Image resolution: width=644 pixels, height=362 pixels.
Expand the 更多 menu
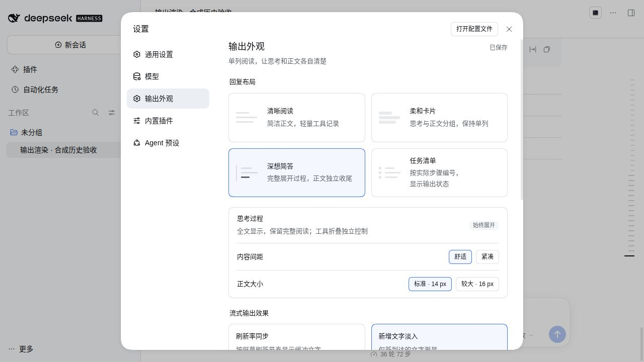(21, 349)
